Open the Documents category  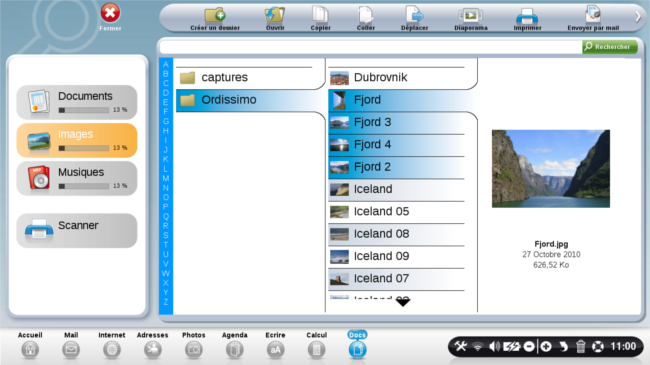(77, 102)
